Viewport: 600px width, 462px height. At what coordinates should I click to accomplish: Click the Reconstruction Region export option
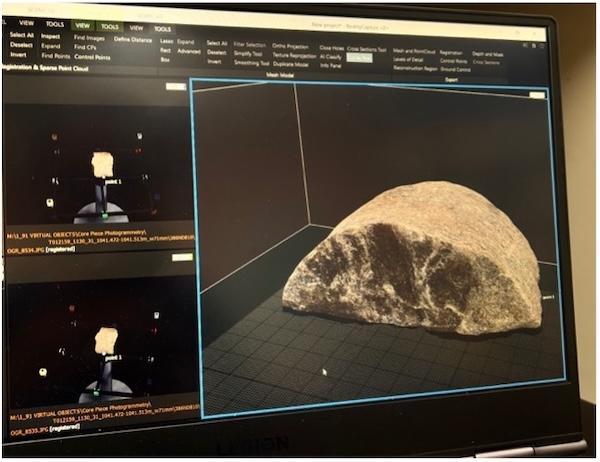[x=415, y=69]
